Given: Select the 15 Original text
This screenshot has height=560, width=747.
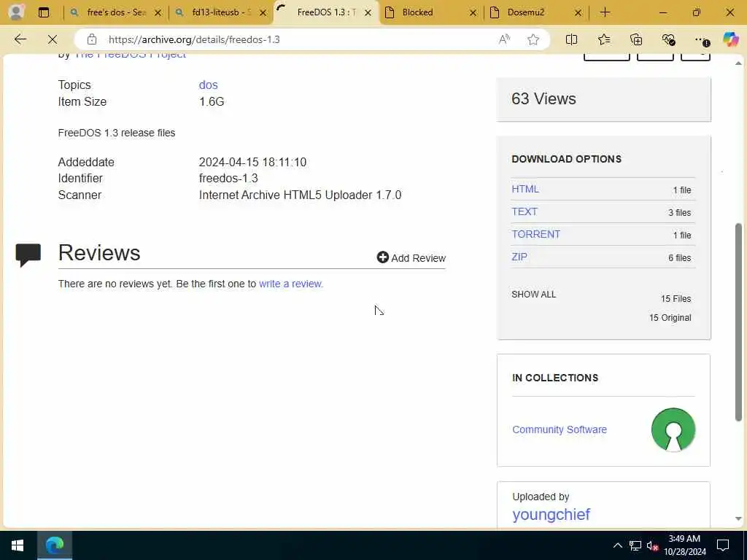Looking at the screenshot, I should [x=670, y=318].
